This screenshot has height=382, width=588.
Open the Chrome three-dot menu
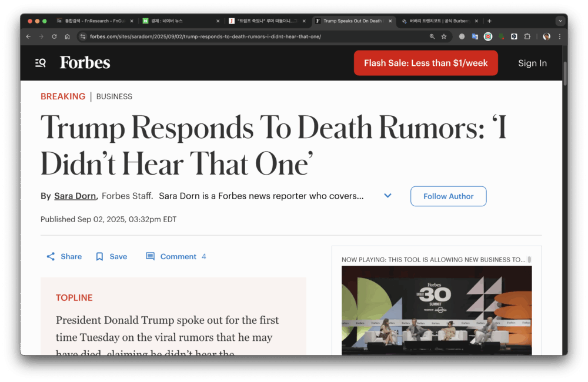pyautogui.click(x=560, y=36)
